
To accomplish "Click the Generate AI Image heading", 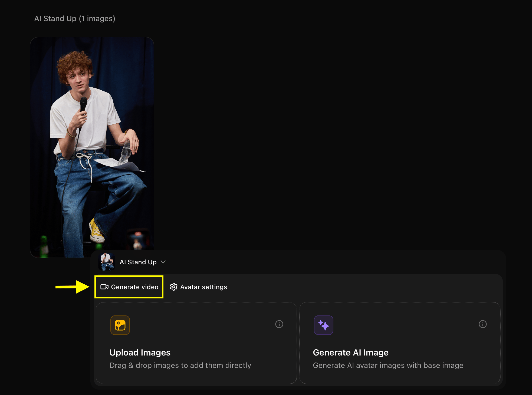I will 351,353.
